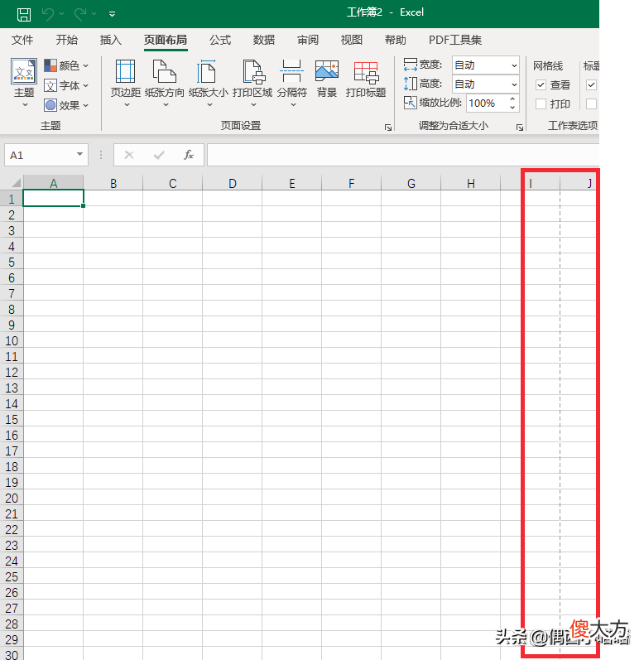Click 打印标题 print titles icon
Viewport: 644px width, 660px height.
click(366, 72)
